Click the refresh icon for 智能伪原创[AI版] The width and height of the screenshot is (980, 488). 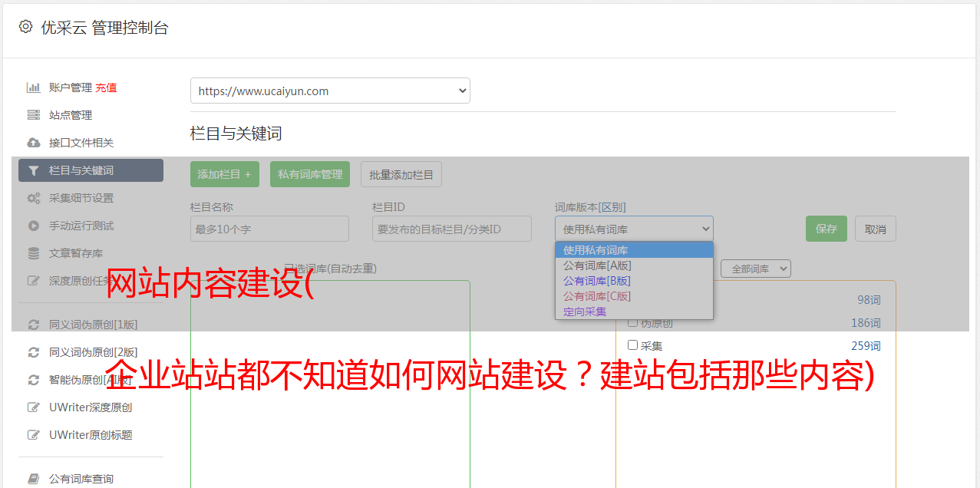coord(34,380)
